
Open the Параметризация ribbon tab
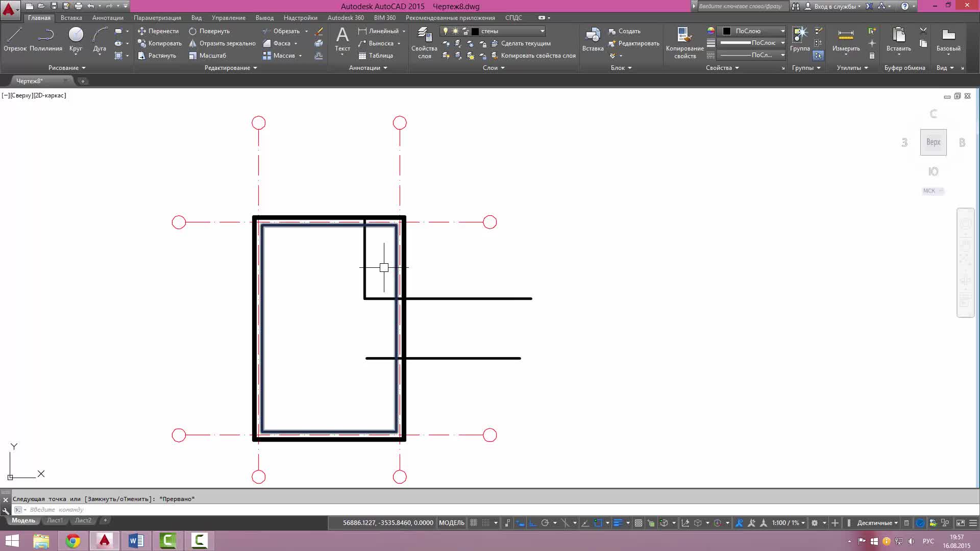tap(157, 18)
